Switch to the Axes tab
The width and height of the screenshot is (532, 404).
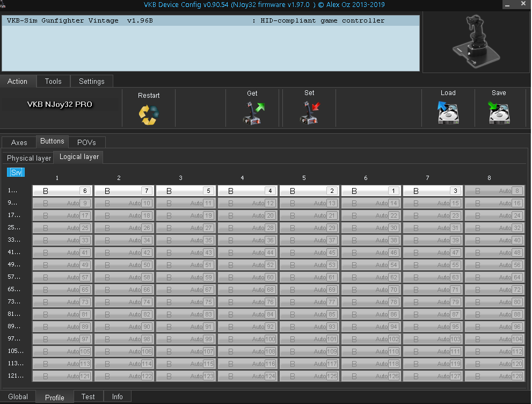point(19,142)
